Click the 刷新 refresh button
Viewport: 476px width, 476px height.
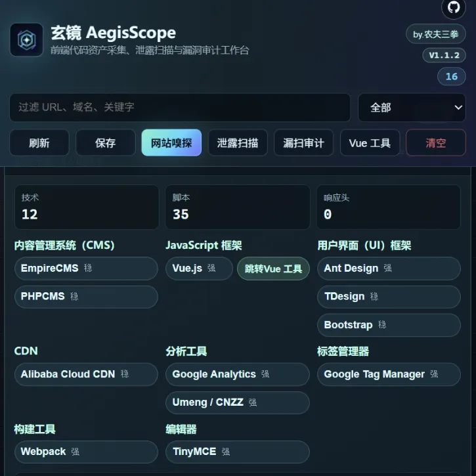tap(39, 142)
